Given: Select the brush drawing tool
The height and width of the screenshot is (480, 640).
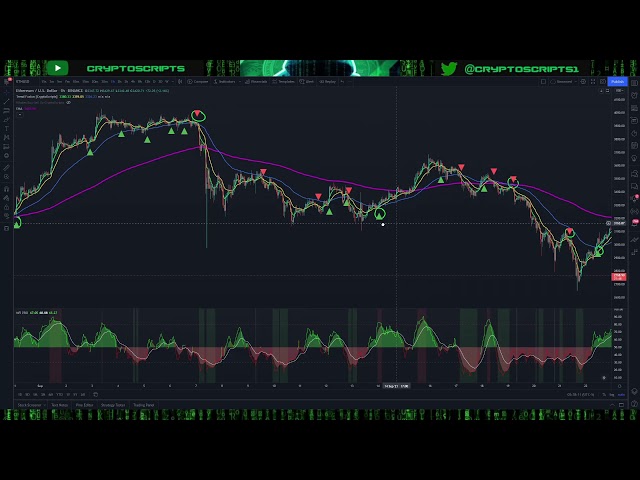Looking at the screenshot, I should coord(7,120).
